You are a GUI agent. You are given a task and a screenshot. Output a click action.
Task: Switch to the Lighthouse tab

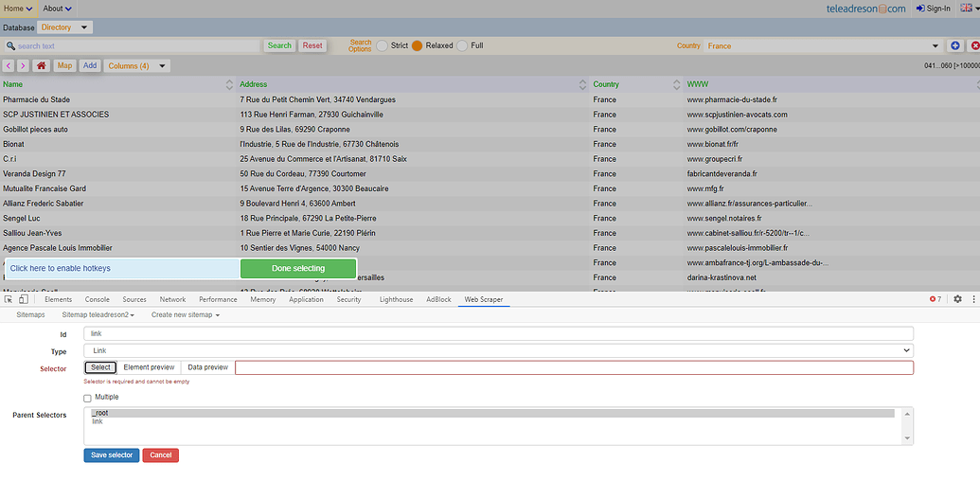396,300
